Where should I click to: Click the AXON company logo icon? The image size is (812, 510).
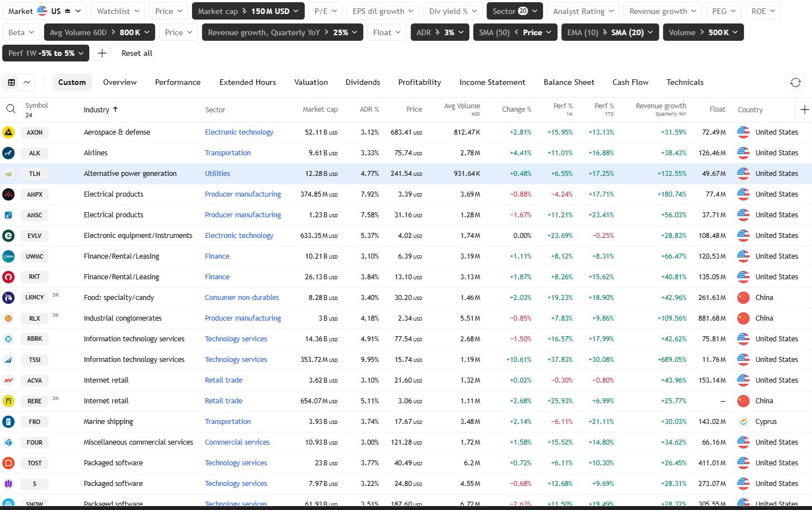tap(8, 132)
